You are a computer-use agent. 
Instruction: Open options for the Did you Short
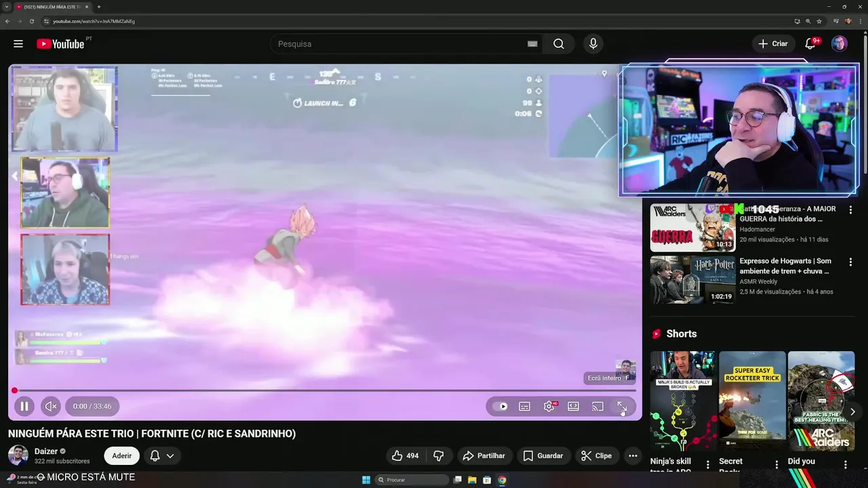coord(845,464)
